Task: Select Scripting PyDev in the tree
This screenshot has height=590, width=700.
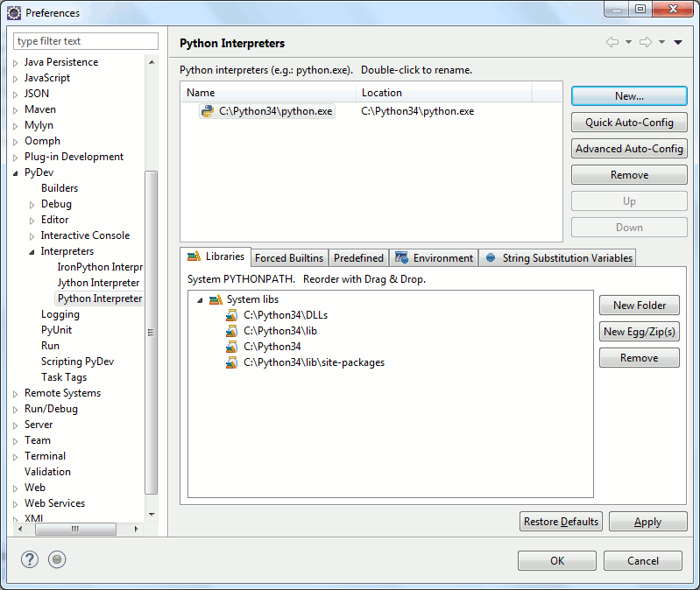Action: (77, 362)
